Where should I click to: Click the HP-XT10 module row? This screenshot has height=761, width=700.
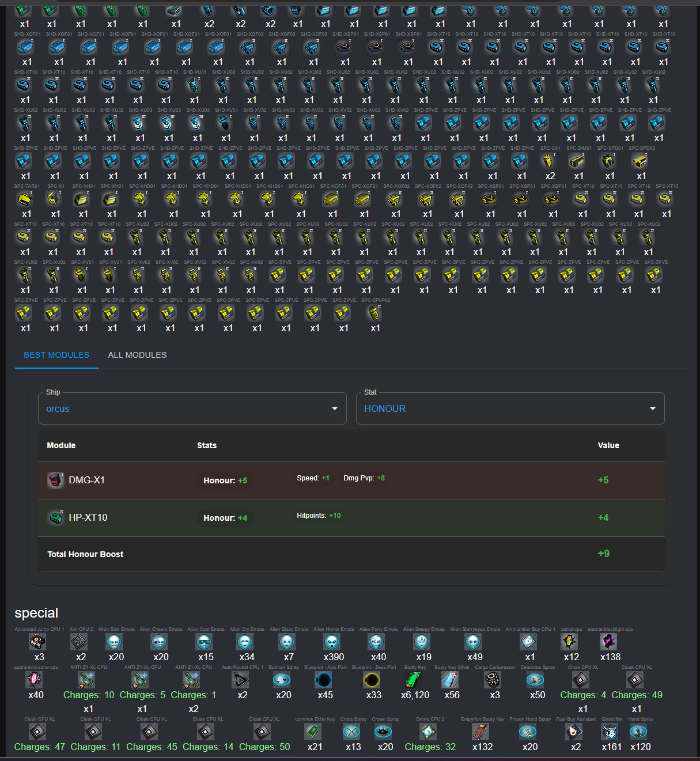(x=351, y=517)
